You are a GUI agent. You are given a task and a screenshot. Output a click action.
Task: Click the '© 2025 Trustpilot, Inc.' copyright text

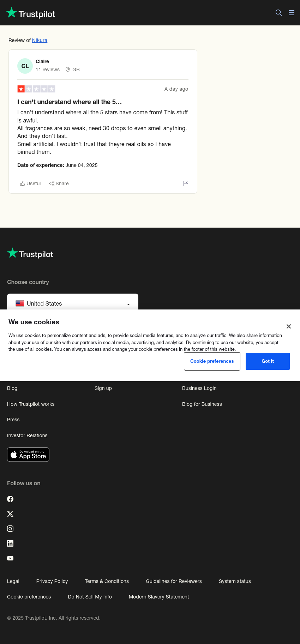point(54,618)
